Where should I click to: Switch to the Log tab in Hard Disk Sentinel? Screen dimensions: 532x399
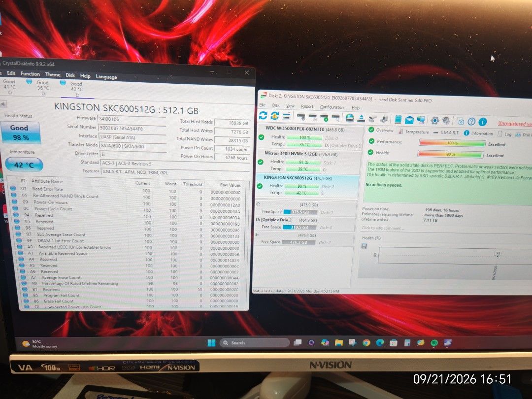point(504,134)
